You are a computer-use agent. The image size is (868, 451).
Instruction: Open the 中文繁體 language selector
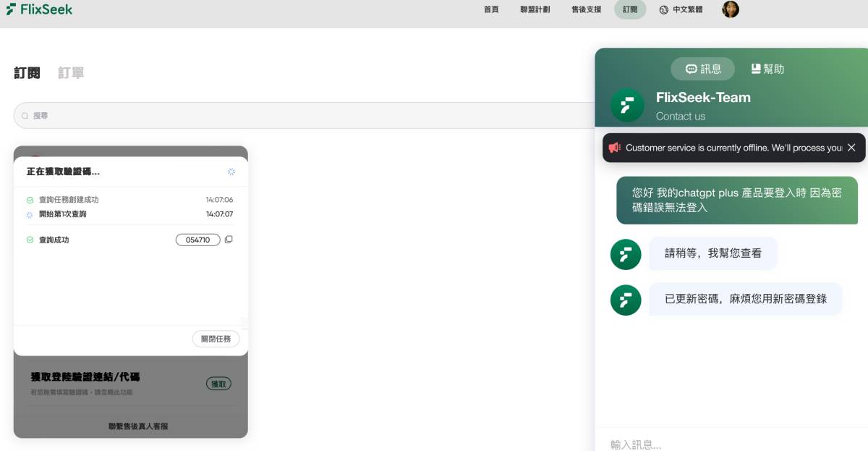coord(687,9)
